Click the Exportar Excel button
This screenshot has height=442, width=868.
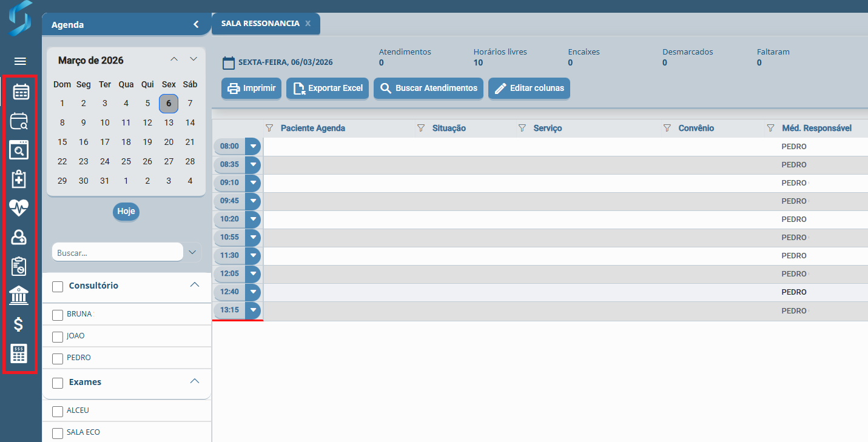coord(328,89)
